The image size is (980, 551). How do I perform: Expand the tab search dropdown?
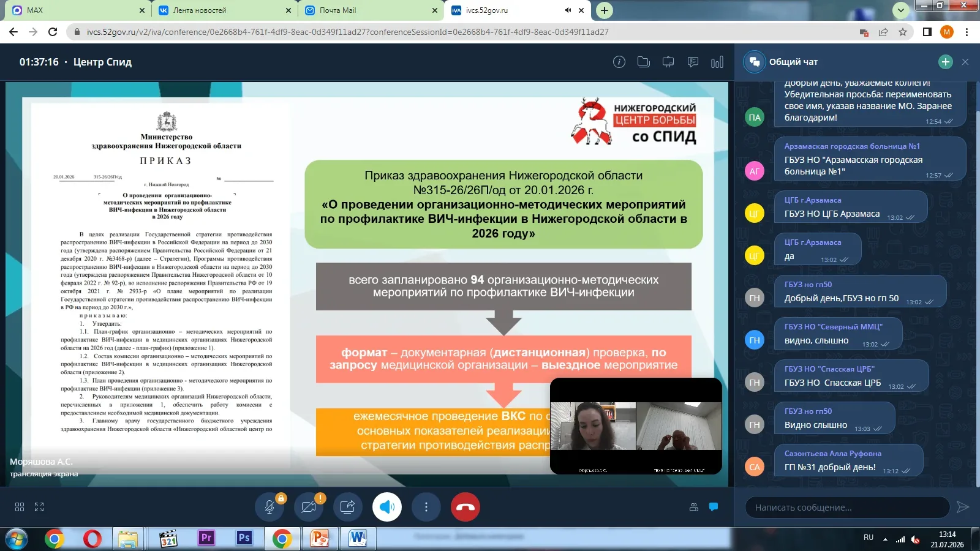[901, 10]
